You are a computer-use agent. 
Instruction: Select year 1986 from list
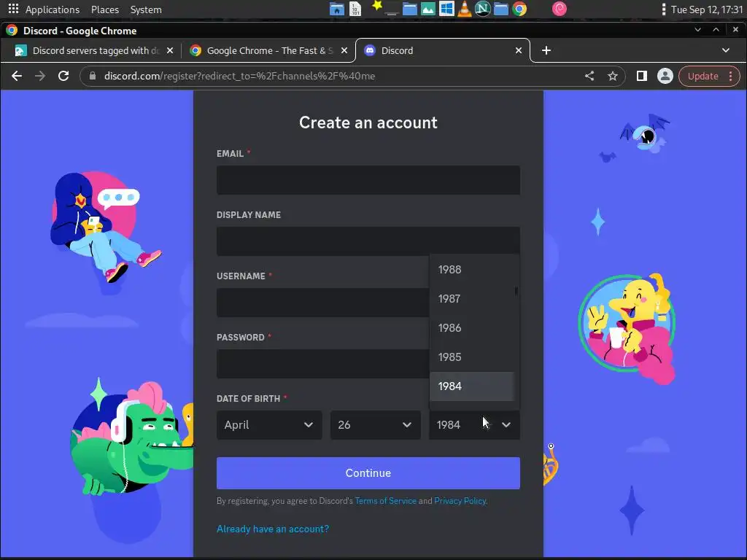(472, 327)
